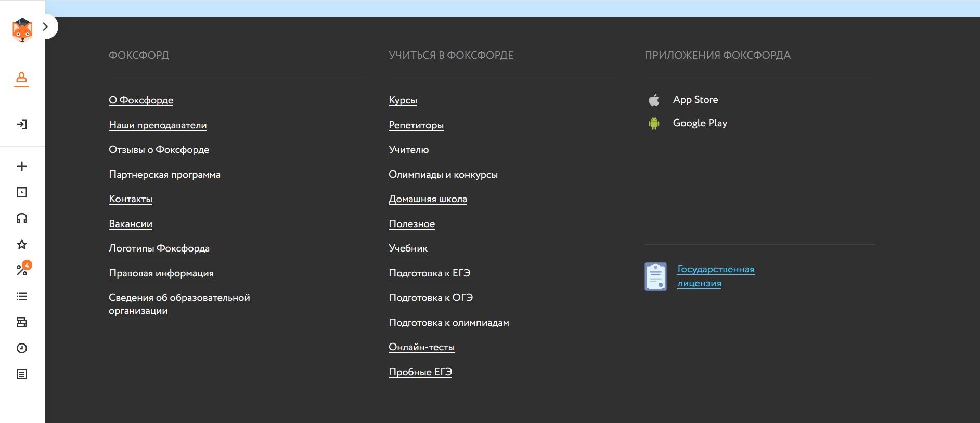Open Олимпиады и конкурсы link
This screenshot has height=423, width=980.
click(443, 175)
